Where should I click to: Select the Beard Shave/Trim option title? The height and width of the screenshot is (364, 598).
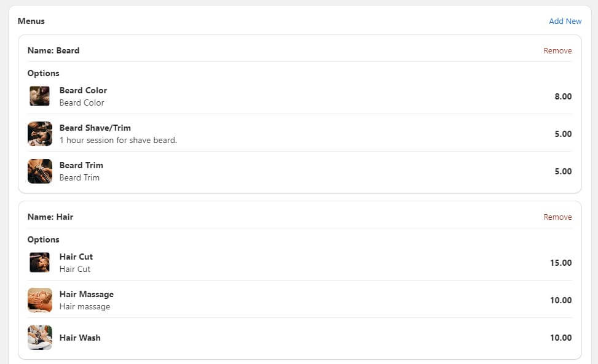coord(95,128)
